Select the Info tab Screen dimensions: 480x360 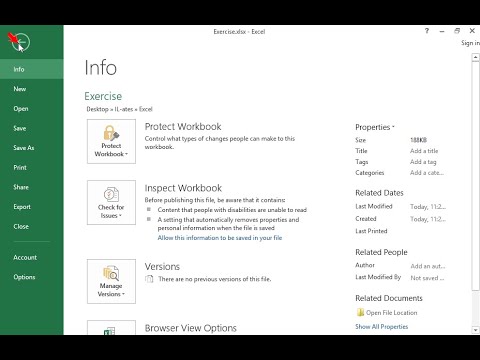click(32, 69)
